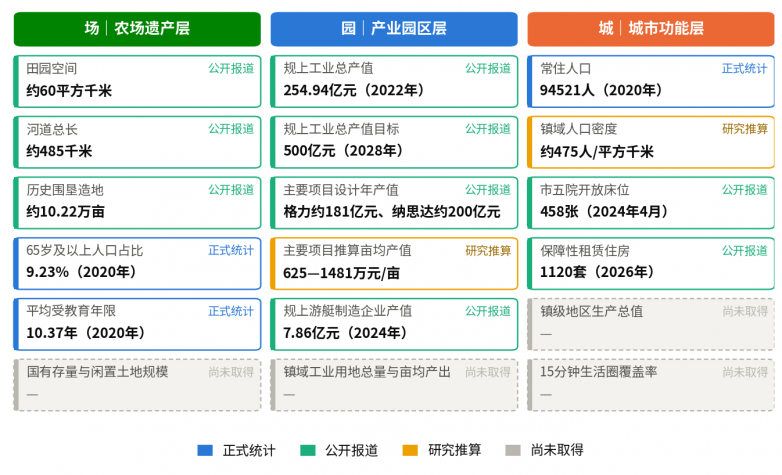Viewport: 782px width, 475px height.
Task: Click the value 约60平方千米
Action: pos(69,91)
